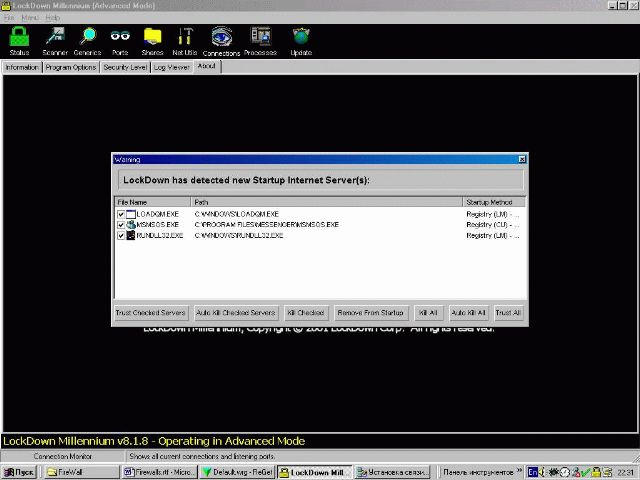Sort by File Name column header

pyautogui.click(x=153, y=202)
